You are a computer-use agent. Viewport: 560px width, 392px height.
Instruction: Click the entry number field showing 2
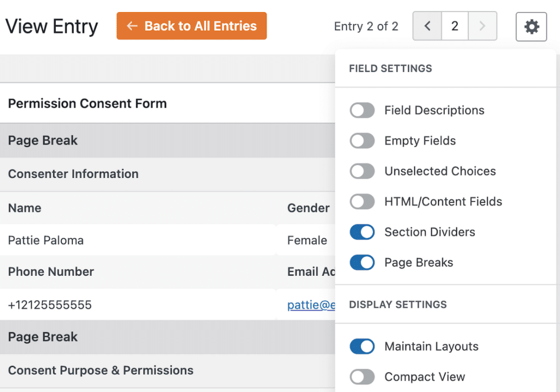pos(454,26)
